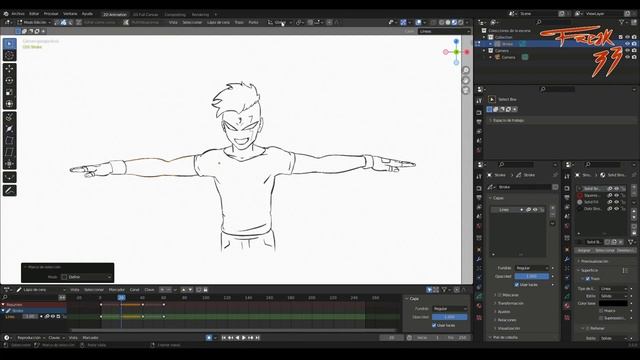Select the Extrude tool in viewport toolbar
Image resolution: width=640 pixels, height=360 pixels.
9,118
